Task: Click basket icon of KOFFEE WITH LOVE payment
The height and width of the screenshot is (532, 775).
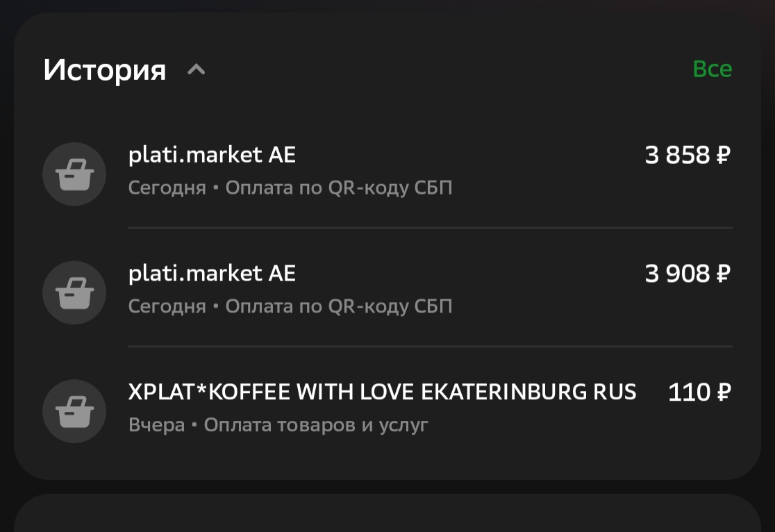Action: [x=74, y=412]
